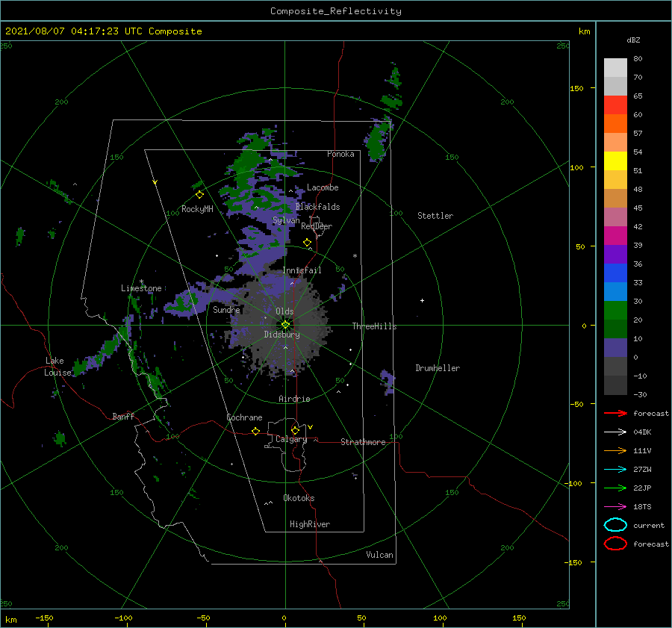Click the orange 111V arrow in legend
The width and height of the screenshot is (672, 628).
615,450
